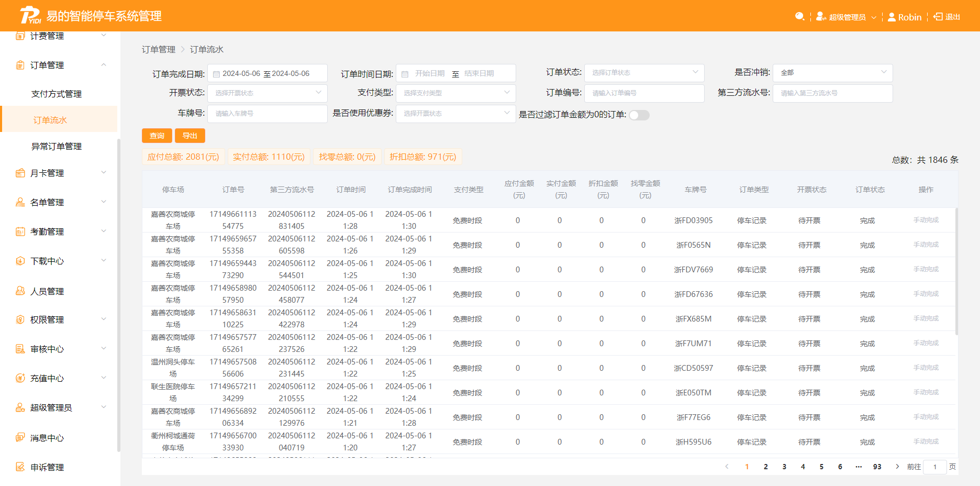
Task: Click the 导出 export button
Action: 190,136
